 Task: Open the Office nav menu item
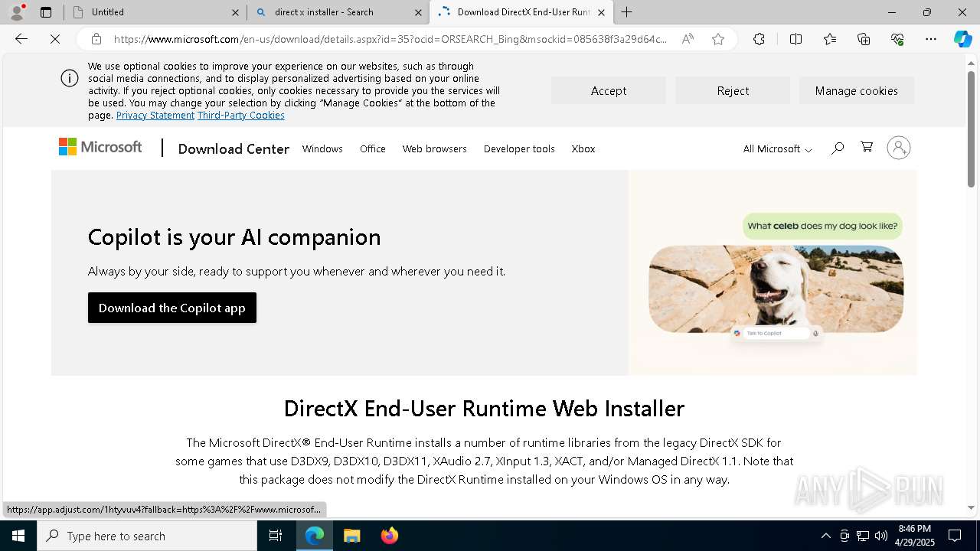[x=373, y=148]
